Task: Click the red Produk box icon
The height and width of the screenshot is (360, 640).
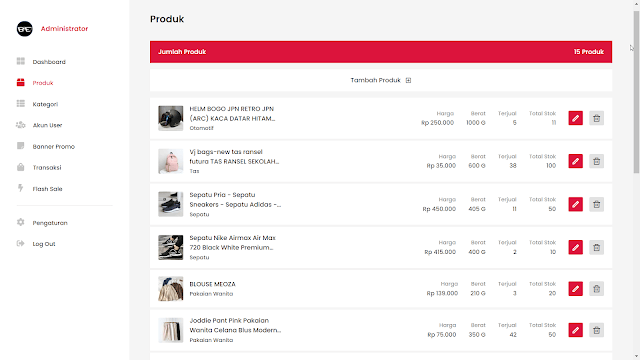Action: (20, 82)
